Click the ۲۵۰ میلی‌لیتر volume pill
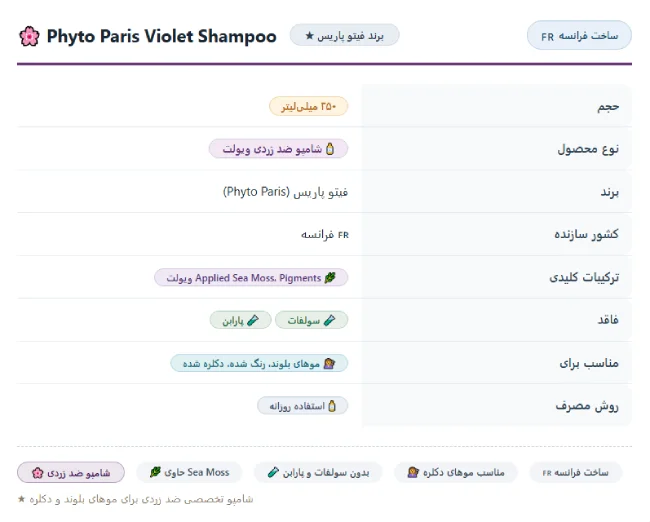The height and width of the screenshot is (522, 650). coord(308,107)
